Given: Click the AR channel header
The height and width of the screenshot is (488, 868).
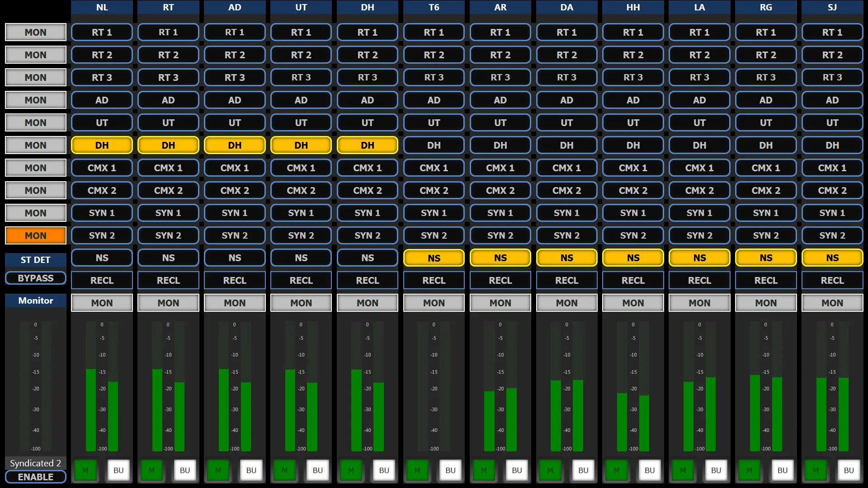Looking at the screenshot, I should 500,7.
